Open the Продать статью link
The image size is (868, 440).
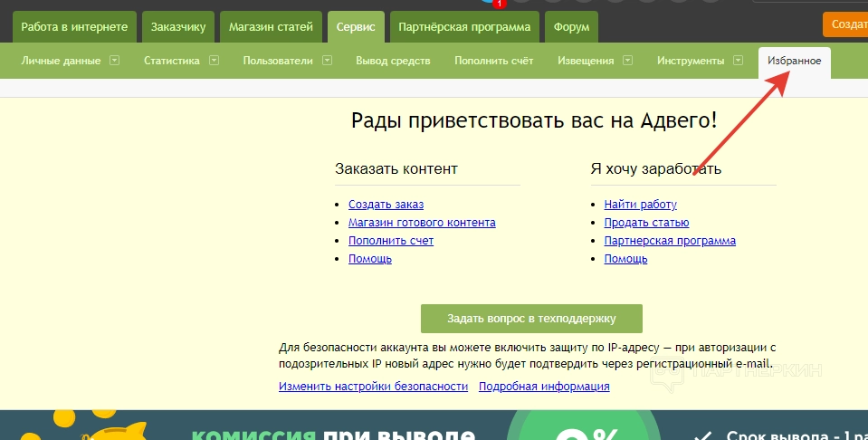646,223
